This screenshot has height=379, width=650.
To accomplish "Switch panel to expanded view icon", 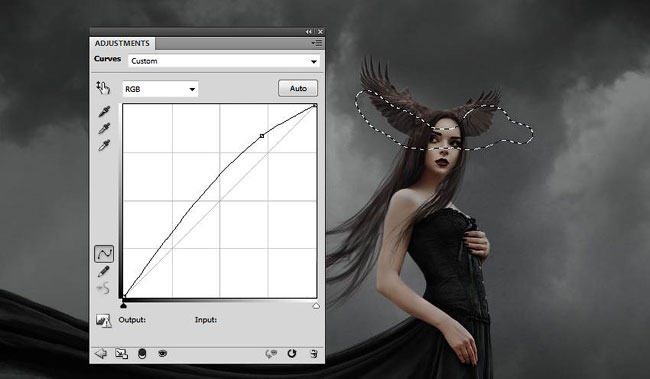I will [x=121, y=354].
